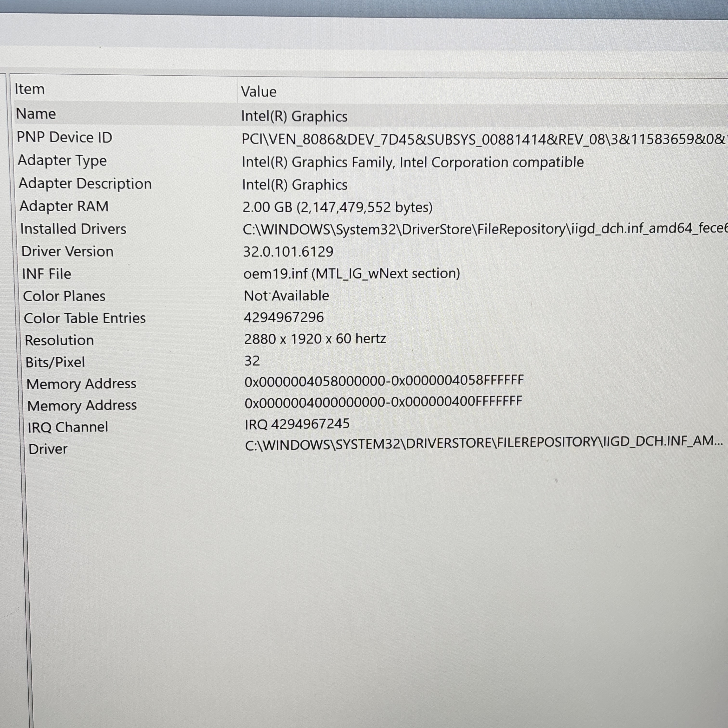Viewport: 728px width, 728px height.
Task: Select the Adapter RAM row
Action: coord(64,206)
